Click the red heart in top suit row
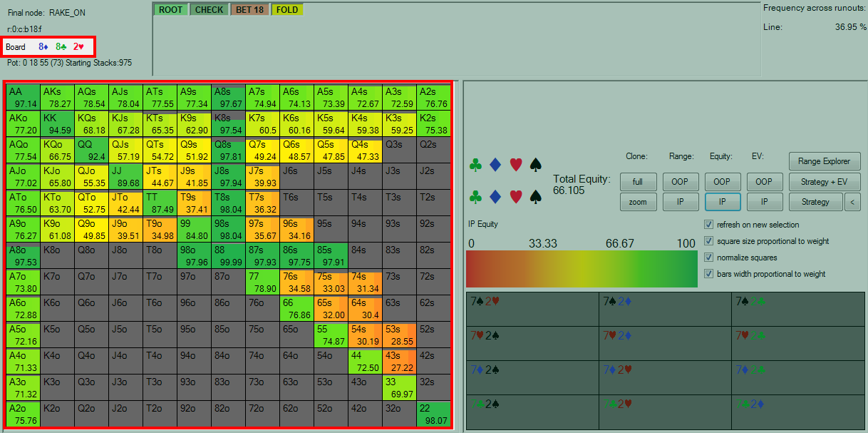This screenshot has width=868, height=433. pyautogui.click(x=517, y=165)
